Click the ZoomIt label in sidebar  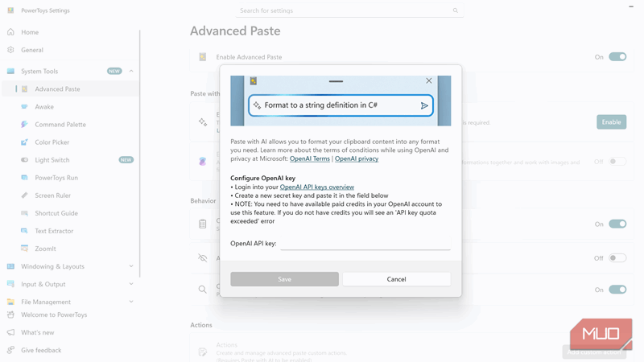[45, 249]
